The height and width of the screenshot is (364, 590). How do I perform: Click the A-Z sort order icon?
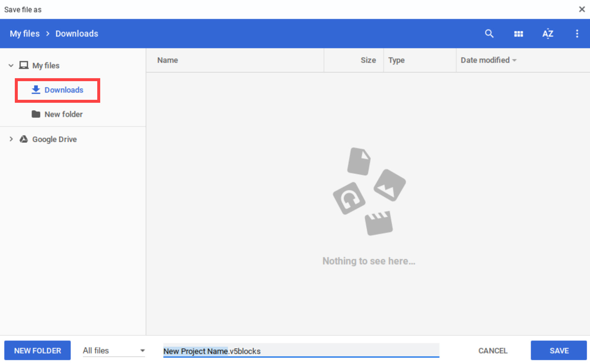click(x=548, y=33)
